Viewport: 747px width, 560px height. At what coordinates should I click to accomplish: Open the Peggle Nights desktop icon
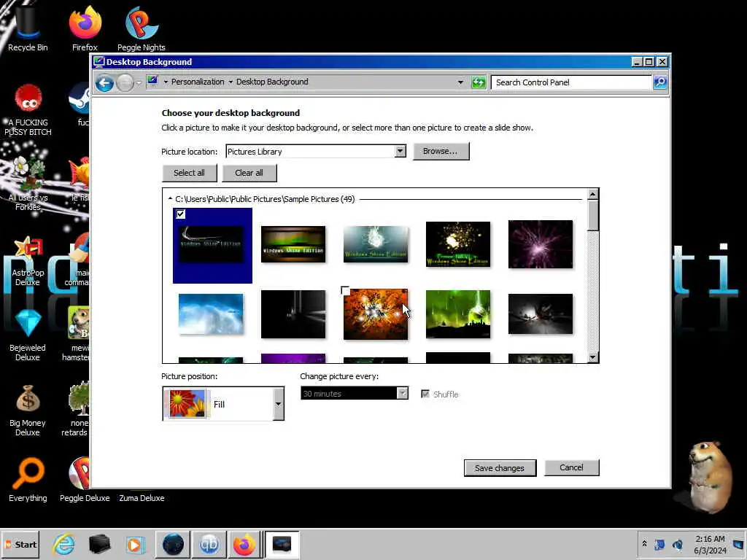pos(142,28)
